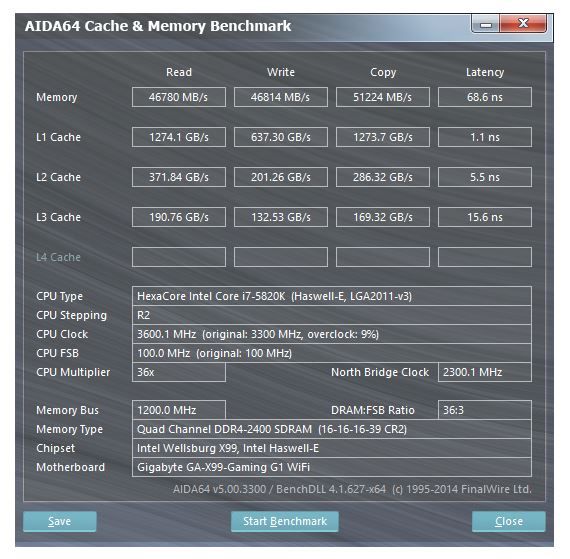Image resolution: width=570 pixels, height=559 pixels.
Task: Click the empty L4 Cache read box
Action: pos(178,257)
